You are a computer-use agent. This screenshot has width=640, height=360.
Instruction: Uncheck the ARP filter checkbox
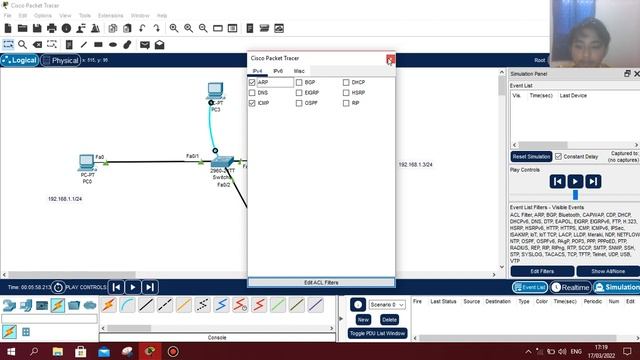pos(252,82)
